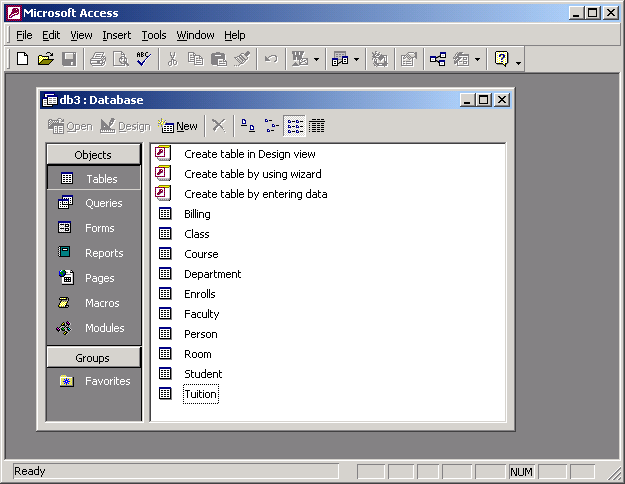Select the Queries object icon

66,203
